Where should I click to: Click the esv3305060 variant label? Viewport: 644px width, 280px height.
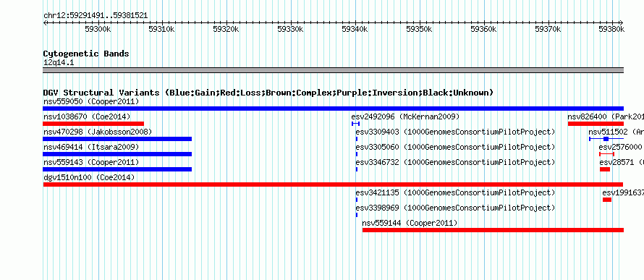pos(455,147)
